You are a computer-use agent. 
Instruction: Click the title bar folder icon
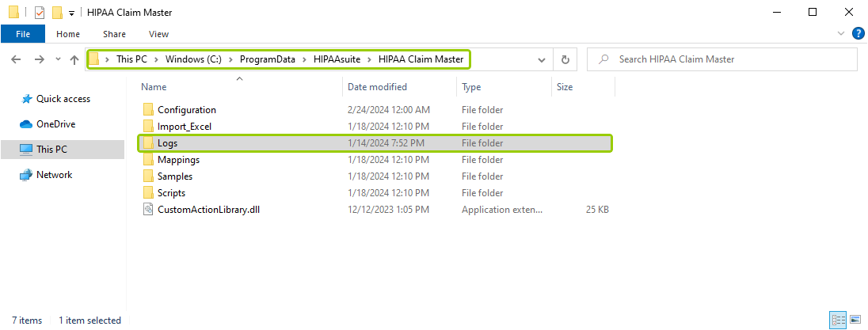point(14,12)
